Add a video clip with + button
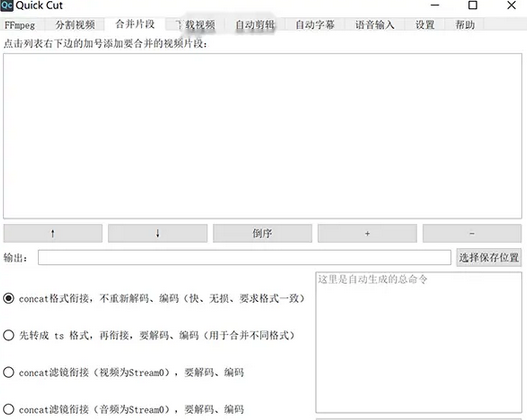527x420 pixels. (x=367, y=233)
